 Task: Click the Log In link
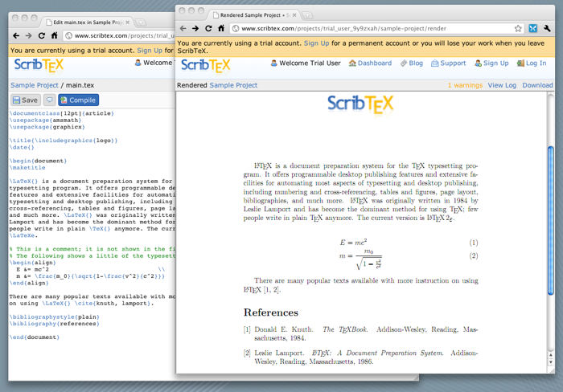point(532,63)
